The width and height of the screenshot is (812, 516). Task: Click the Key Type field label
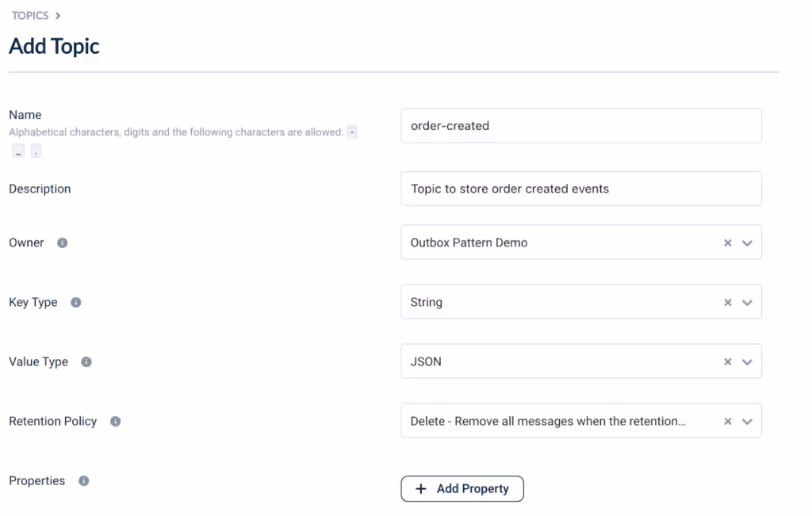[33, 302]
